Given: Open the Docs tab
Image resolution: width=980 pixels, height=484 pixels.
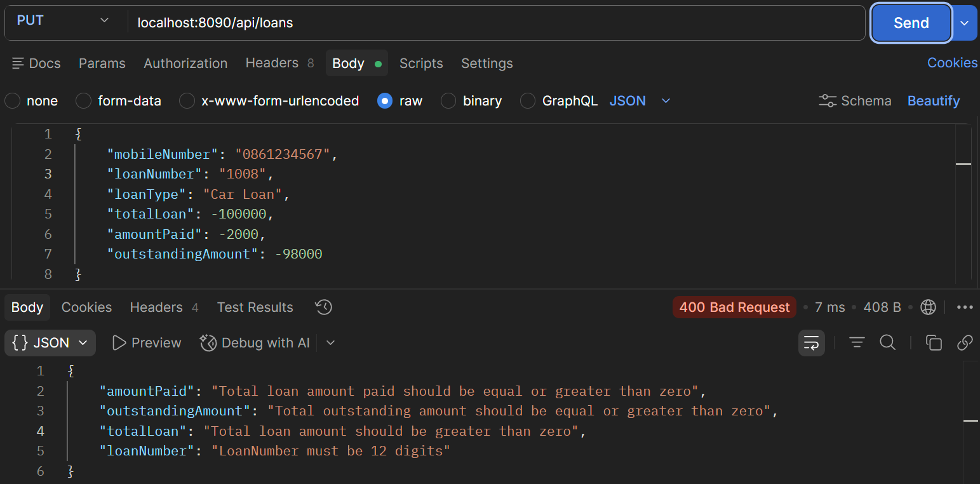Looking at the screenshot, I should coord(36,64).
